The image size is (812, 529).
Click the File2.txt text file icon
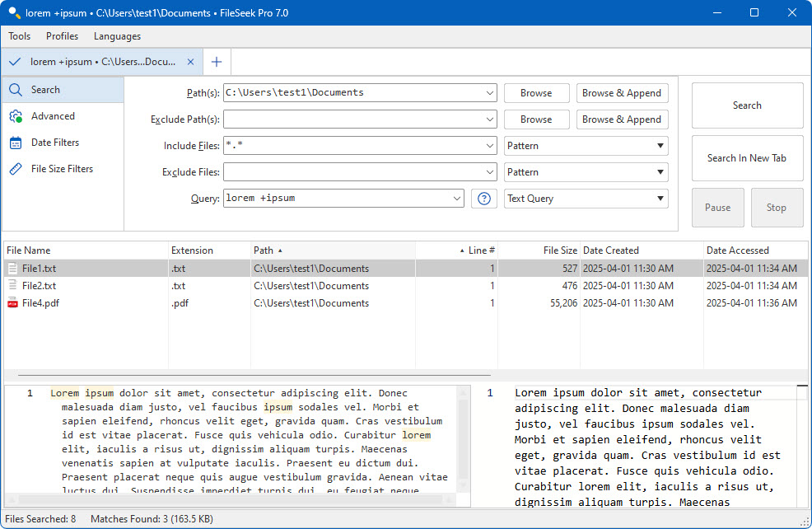click(x=12, y=286)
